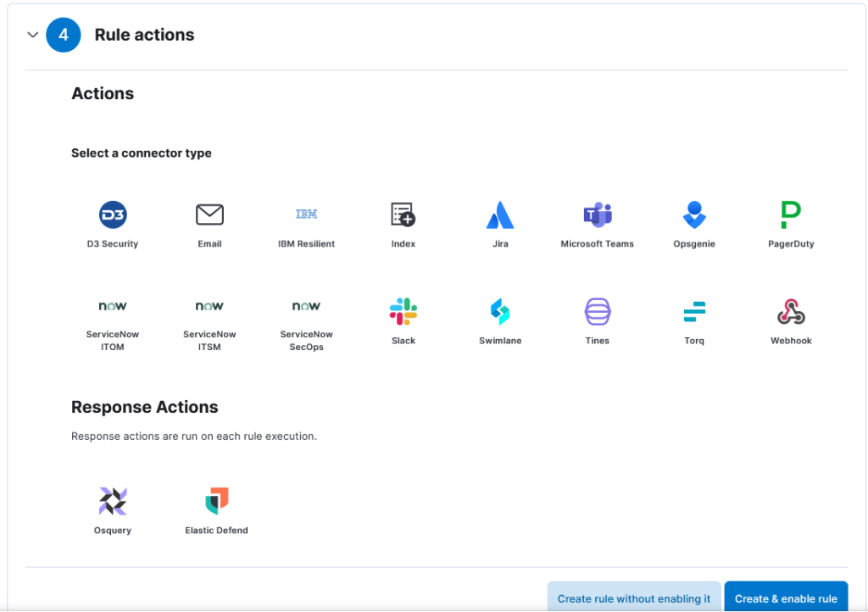Viewport: 868px width, 612px height.
Task: Click the Opsgenie label text
Action: 694,244
